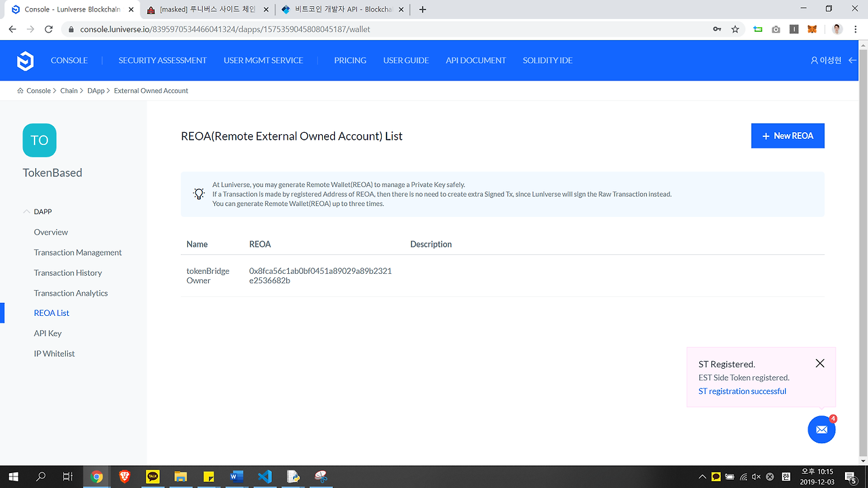Click the green plus extension icon
Viewport: 868px width, 488px height.
[757, 29]
